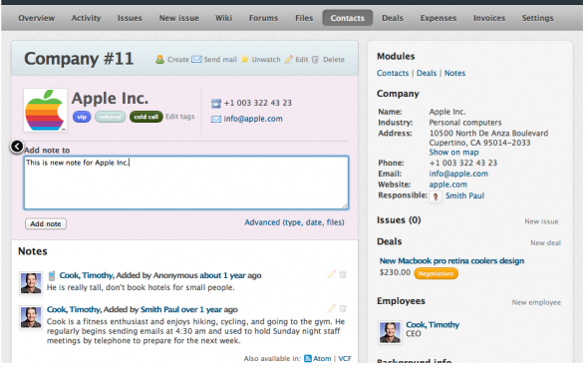This screenshot has width=588, height=368.
Task: Click the Unwatch link text
Action: 266,59
